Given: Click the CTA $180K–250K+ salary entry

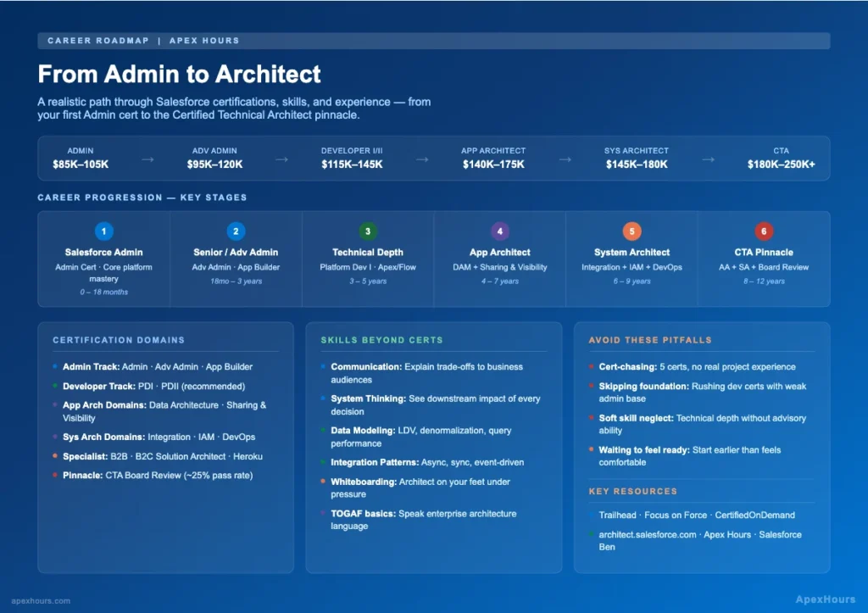Looking at the screenshot, I should point(781,158).
